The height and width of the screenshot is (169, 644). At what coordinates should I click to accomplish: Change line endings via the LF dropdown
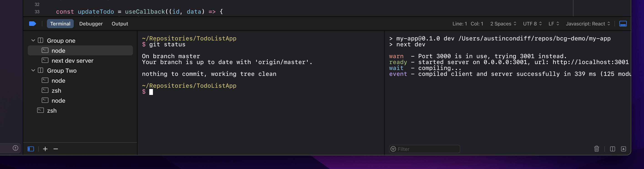(x=553, y=24)
